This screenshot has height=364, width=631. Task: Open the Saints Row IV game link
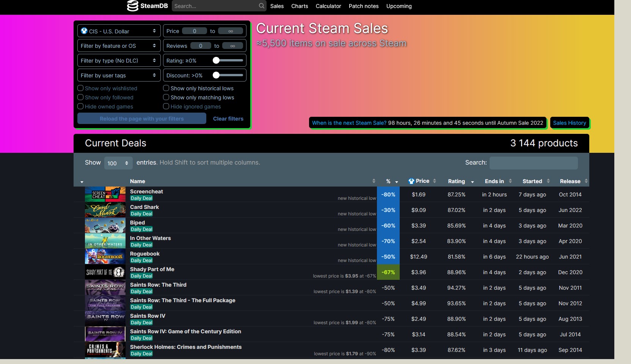coord(148,316)
